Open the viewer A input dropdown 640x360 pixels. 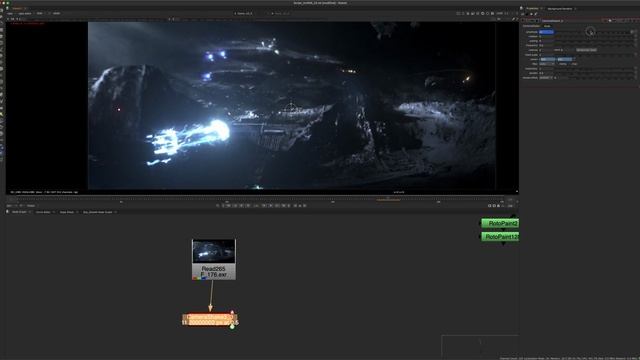tap(244, 13)
